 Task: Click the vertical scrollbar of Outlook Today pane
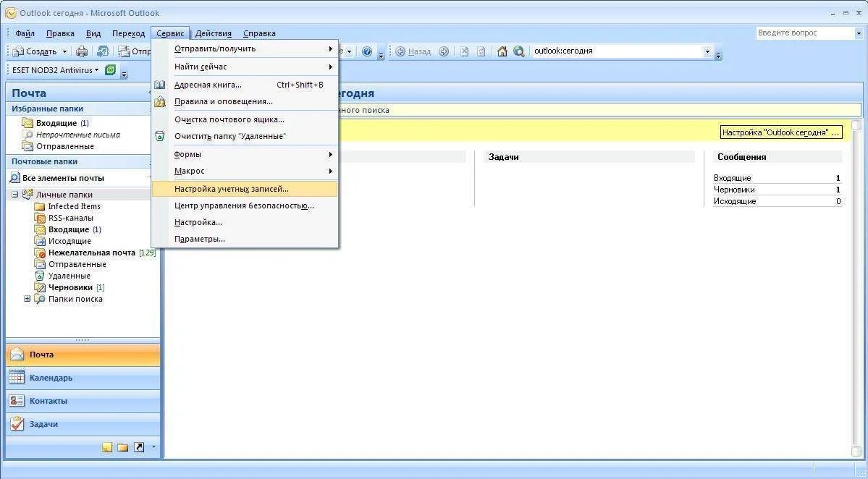(x=856, y=288)
